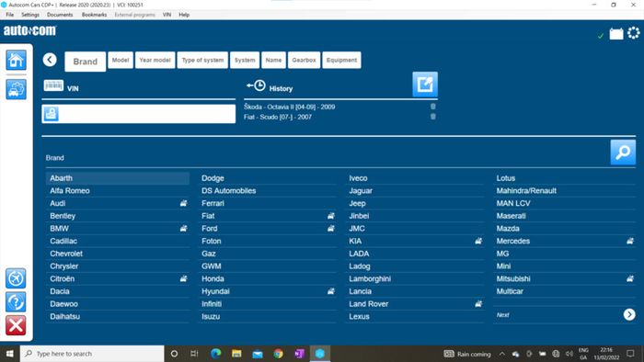Screen dimensions: 644x362
Task: Click the help question mark sidebar icon
Action: [16, 302]
